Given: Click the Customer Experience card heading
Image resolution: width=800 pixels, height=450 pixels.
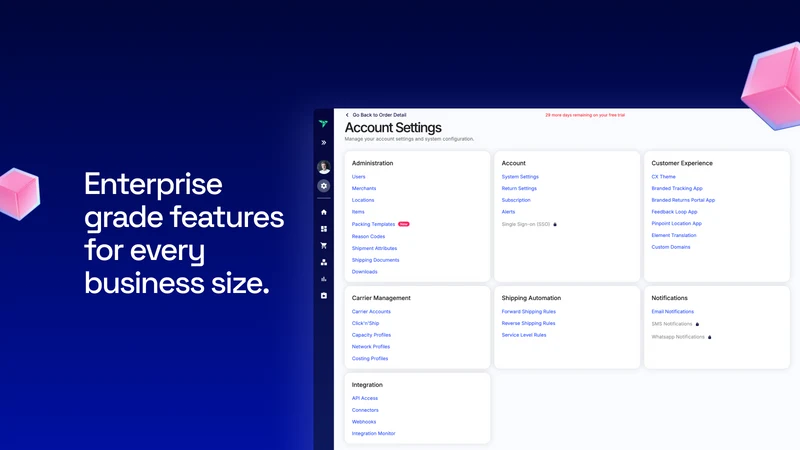Looking at the screenshot, I should [x=682, y=163].
